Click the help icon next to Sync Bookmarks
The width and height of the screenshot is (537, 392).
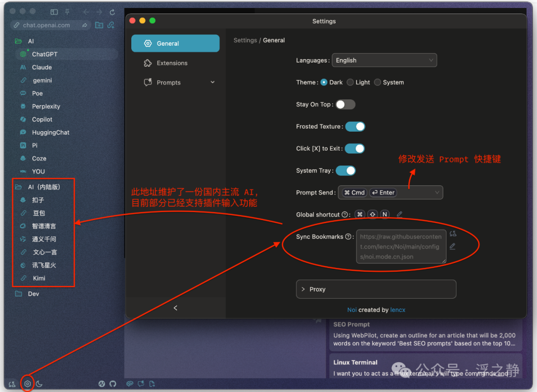348,236
